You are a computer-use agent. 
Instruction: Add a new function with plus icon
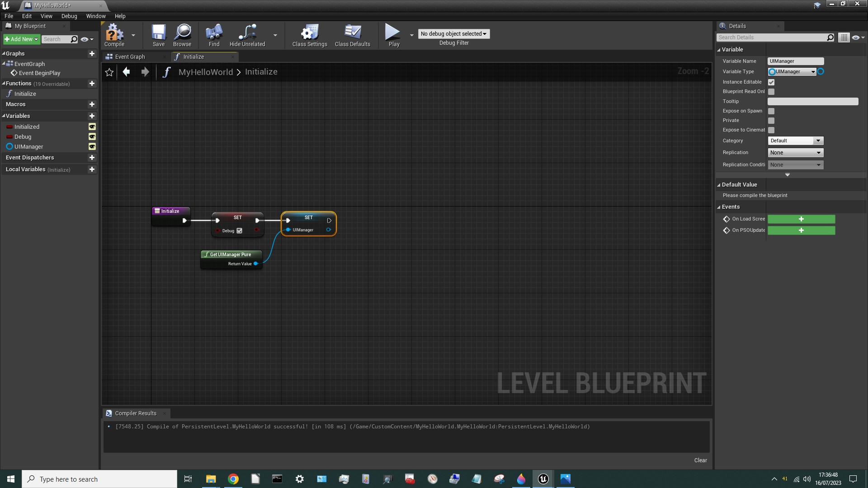tap(92, 84)
